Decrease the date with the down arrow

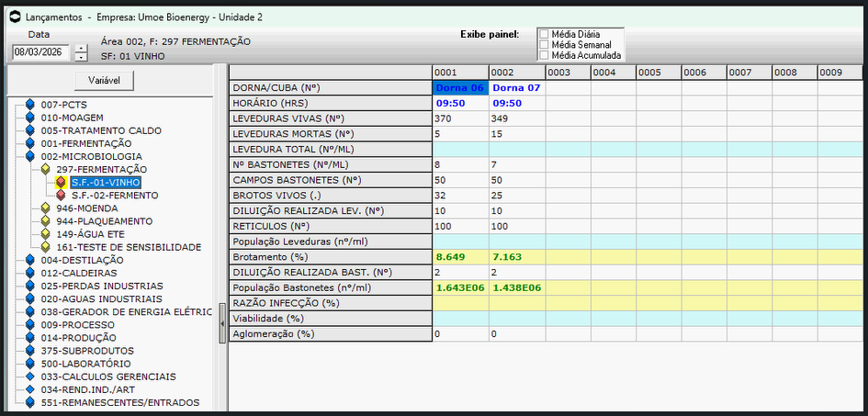(81, 57)
